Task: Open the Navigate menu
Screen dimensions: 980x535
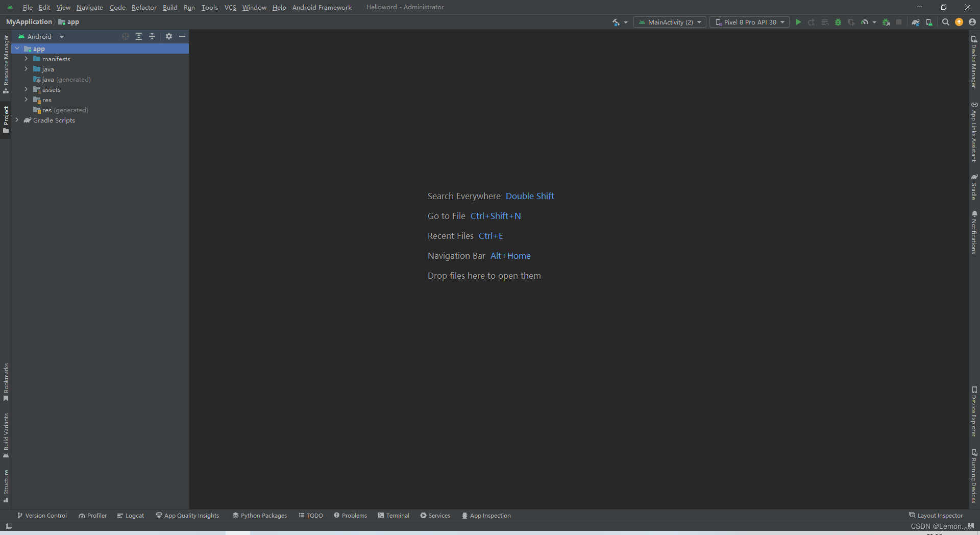Action: point(90,7)
